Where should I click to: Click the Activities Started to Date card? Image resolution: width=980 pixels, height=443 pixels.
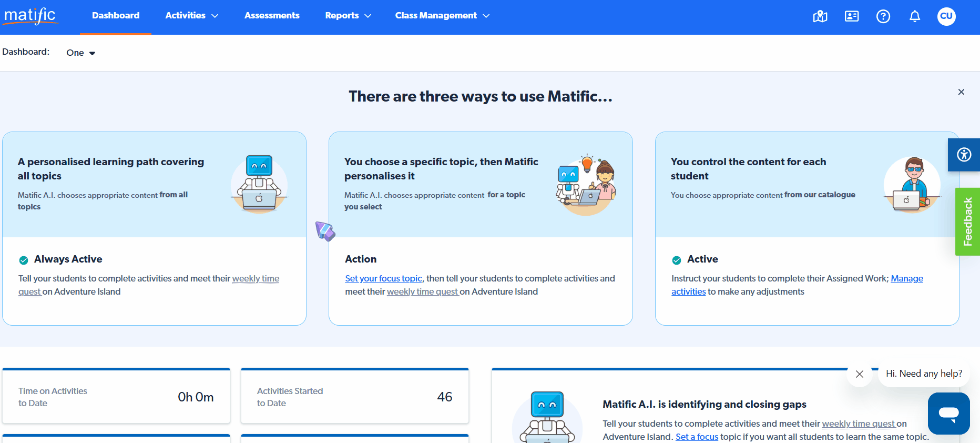point(354,397)
